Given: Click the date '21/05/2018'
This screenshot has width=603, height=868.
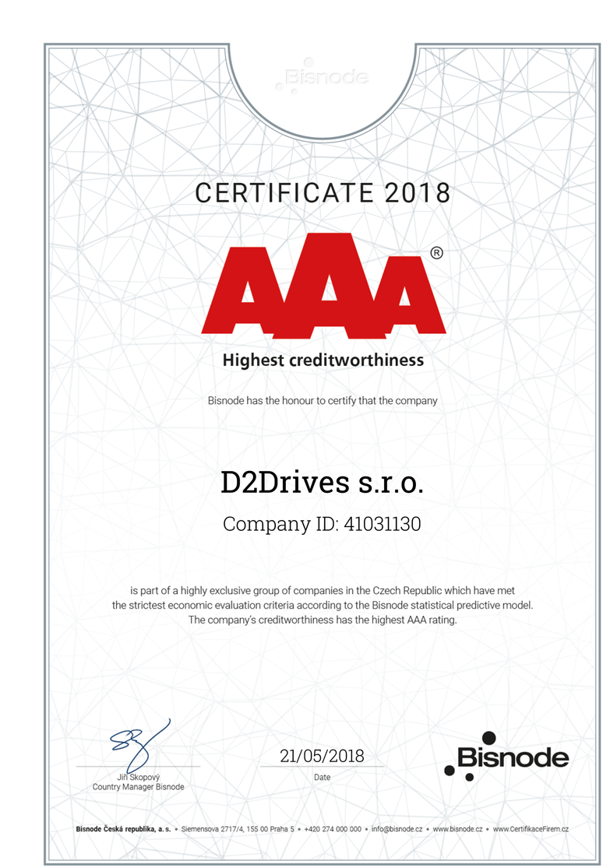Looking at the screenshot, I should pyautogui.click(x=322, y=756).
